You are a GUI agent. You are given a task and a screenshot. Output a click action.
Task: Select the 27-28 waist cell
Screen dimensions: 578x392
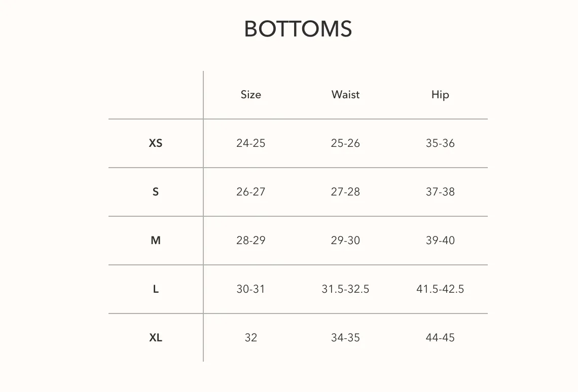(x=345, y=192)
